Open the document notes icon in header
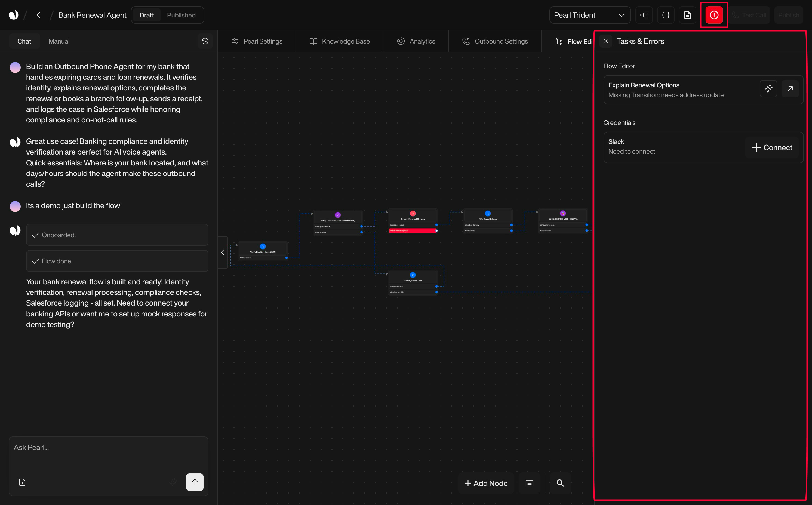The height and width of the screenshot is (505, 812). tap(687, 15)
